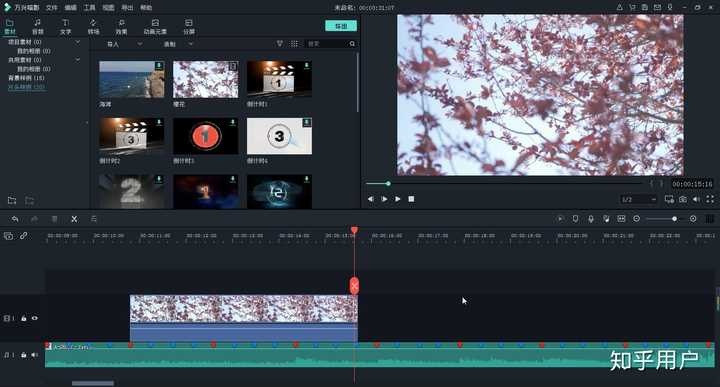This screenshot has width=720, height=387.
Task: Lock the video track 1
Action: [24, 318]
